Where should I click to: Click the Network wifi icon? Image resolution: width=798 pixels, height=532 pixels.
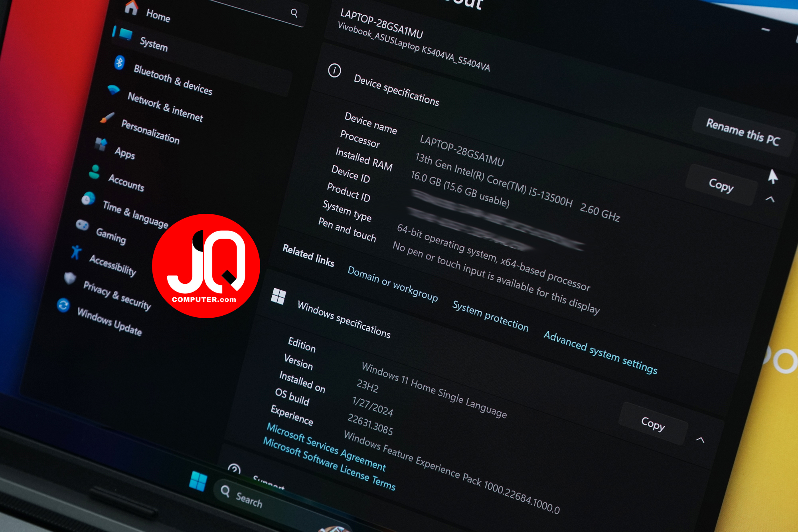point(113,90)
